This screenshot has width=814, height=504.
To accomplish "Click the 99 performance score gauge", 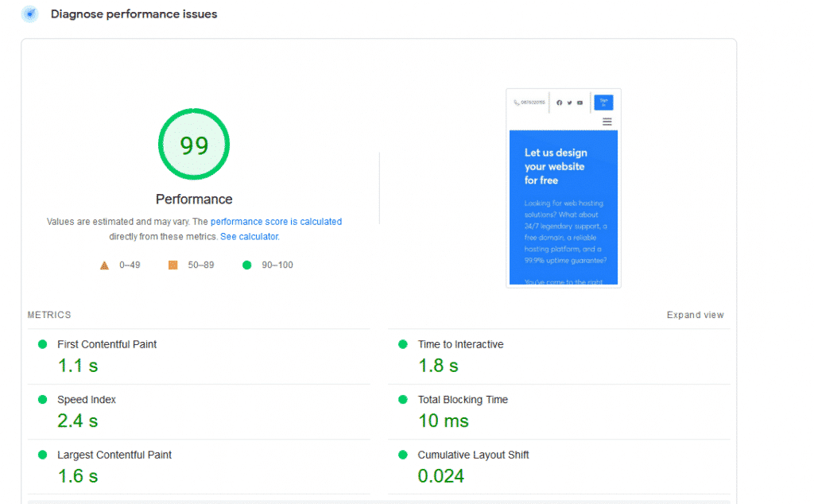I will point(194,145).
